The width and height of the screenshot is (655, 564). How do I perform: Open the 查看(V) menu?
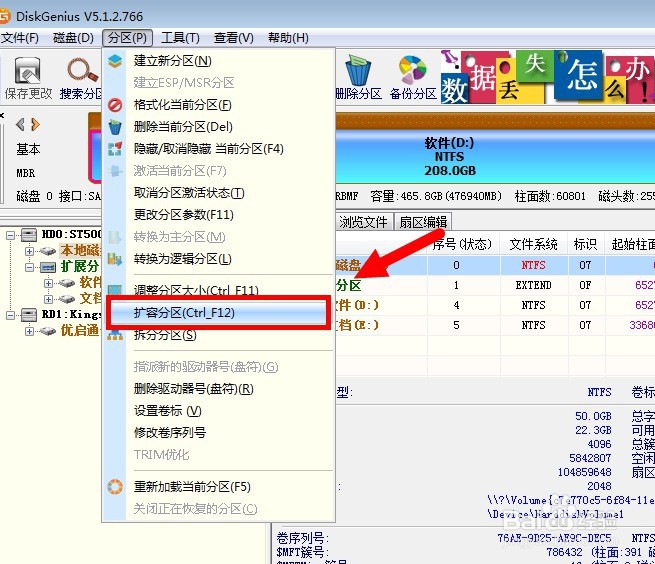(234, 38)
